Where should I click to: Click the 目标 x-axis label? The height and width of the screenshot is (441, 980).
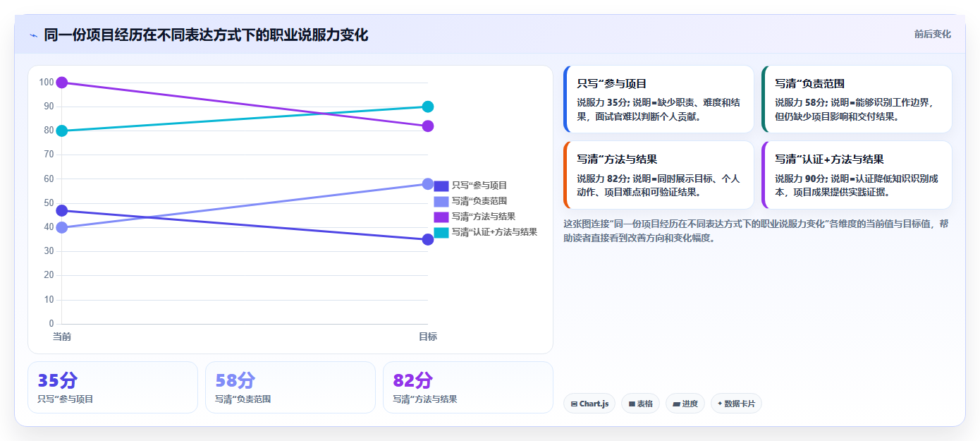point(427,337)
